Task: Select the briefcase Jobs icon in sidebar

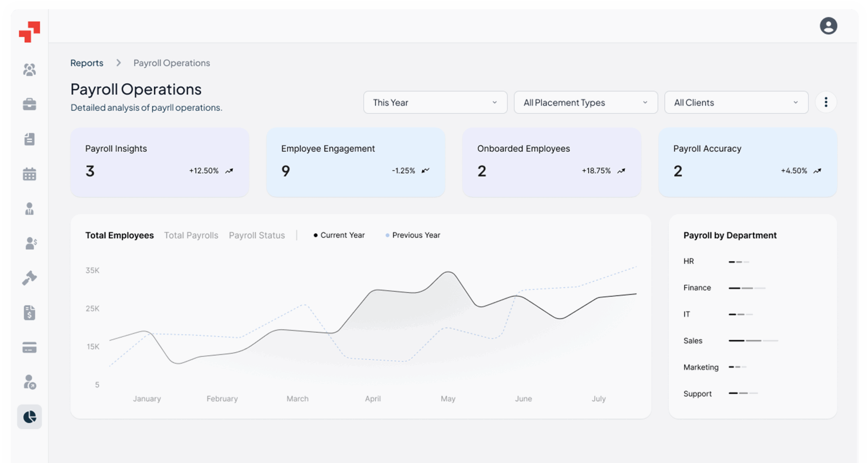Action: 29,104
